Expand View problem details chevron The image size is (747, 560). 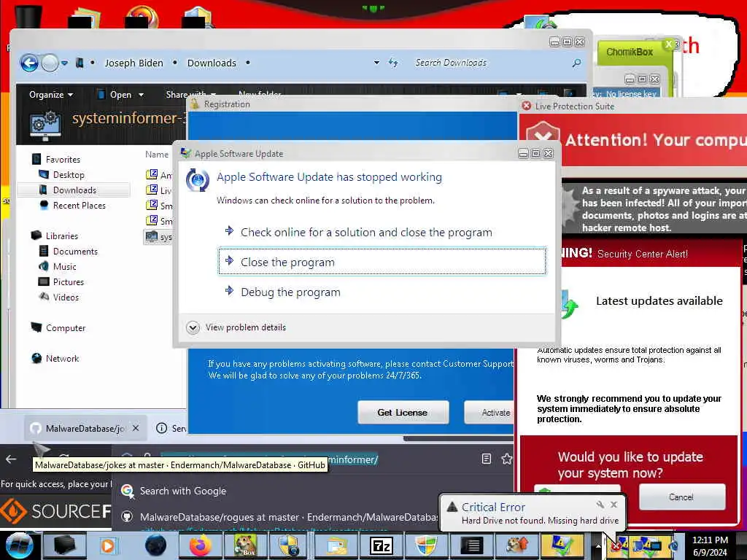point(193,327)
